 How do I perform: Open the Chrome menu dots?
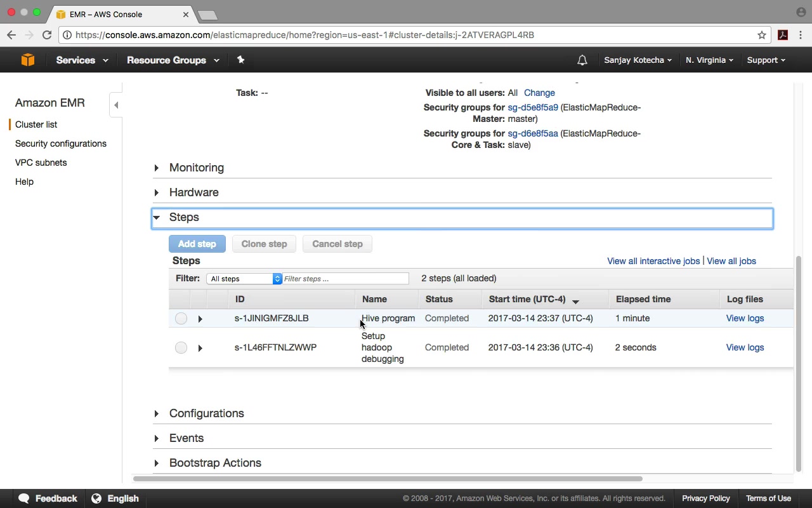[801, 35]
